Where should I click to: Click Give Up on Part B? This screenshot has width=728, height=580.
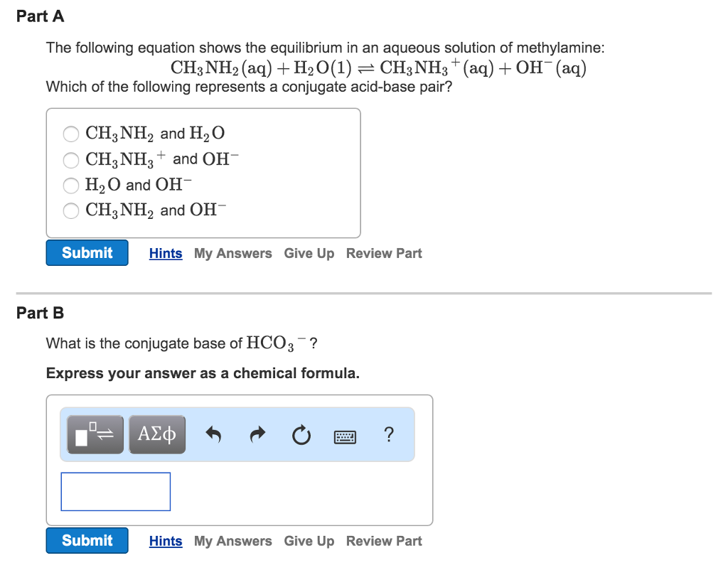coord(309,541)
